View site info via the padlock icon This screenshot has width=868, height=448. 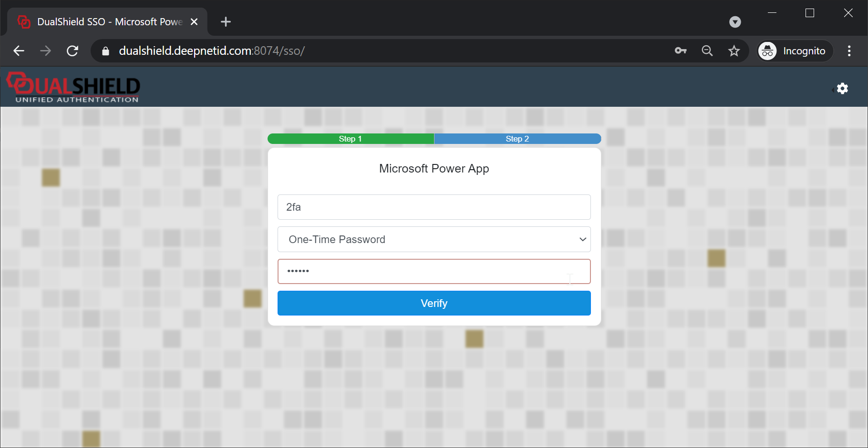[106, 51]
